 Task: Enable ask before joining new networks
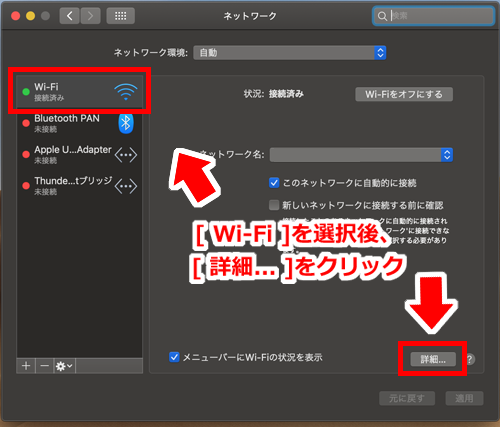click(274, 205)
